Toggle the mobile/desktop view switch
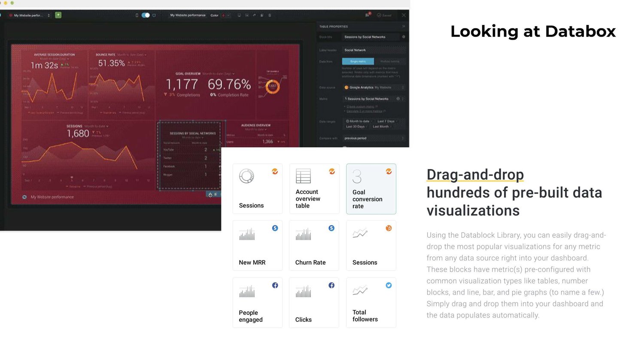 coord(146,15)
